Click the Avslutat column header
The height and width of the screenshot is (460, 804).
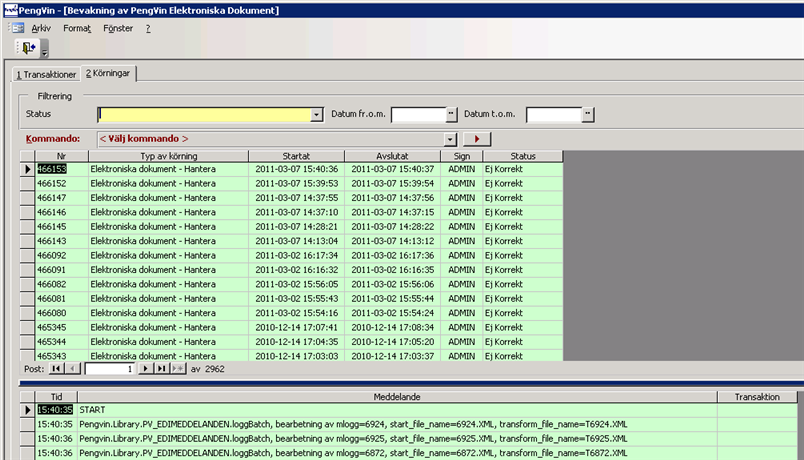(x=392, y=156)
